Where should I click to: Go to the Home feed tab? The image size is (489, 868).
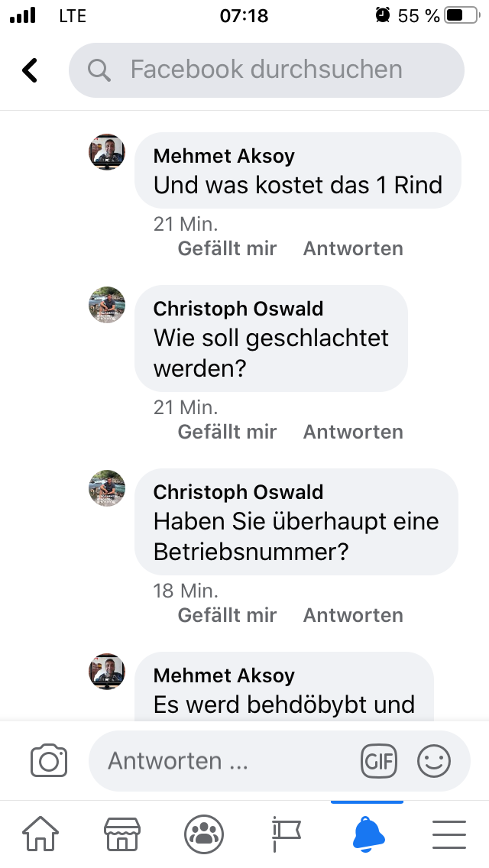pos(40,833)
